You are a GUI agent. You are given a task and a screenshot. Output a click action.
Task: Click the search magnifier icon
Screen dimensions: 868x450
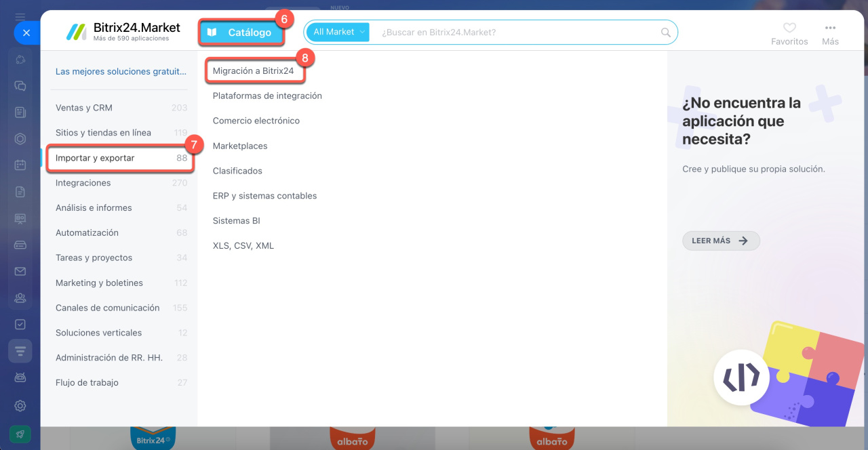tap(666, 33)
